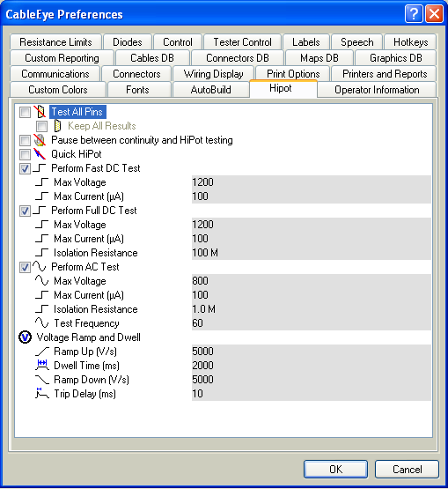
Task: Click the Cancel button
Action: (407, 469)
